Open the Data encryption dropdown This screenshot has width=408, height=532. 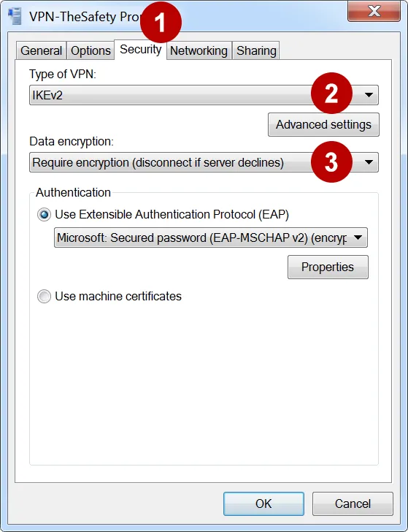tap(204, 162)
